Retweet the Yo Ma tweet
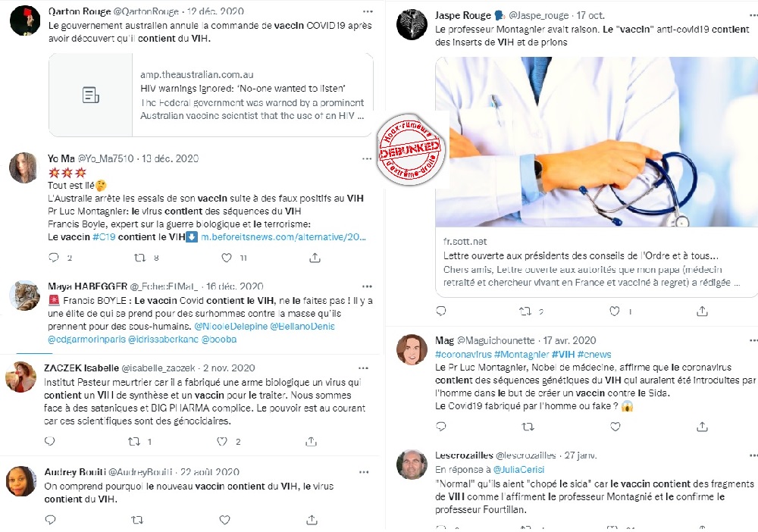Image resolution: width=758 pixels, height=532 pixels. (139, 258)
